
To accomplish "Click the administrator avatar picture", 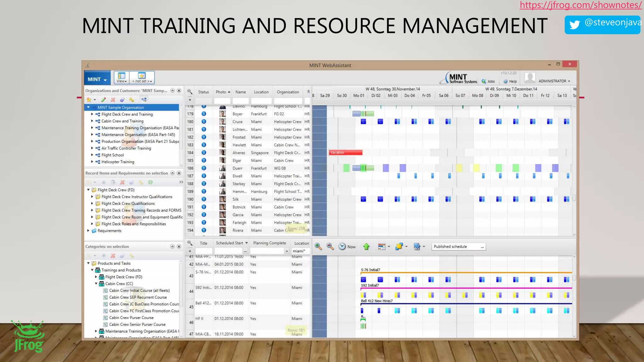I will pyautogui.click(x=530, y=78).
